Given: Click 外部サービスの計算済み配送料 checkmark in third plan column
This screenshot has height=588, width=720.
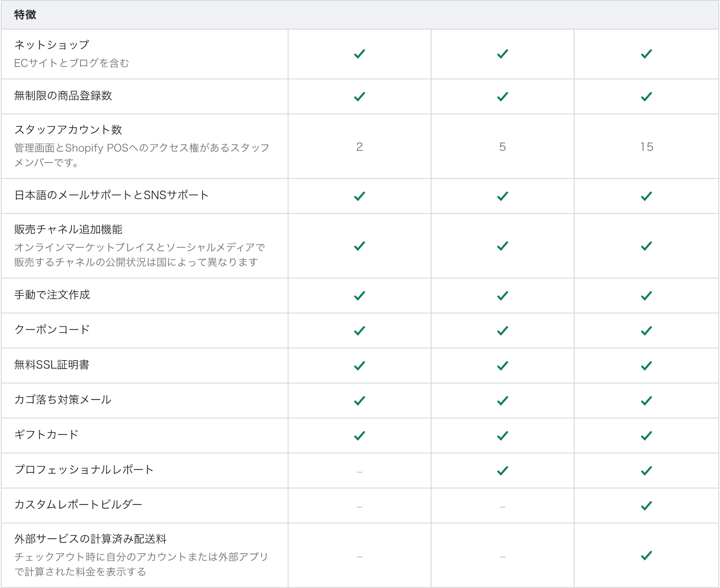Looking at the screenshot, I should point(647,556).
